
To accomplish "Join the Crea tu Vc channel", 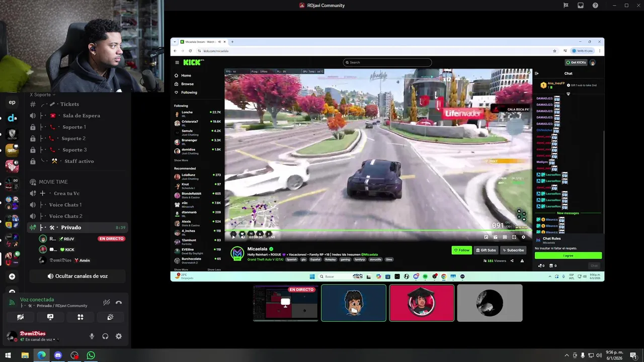I will [x=77, y=194].
